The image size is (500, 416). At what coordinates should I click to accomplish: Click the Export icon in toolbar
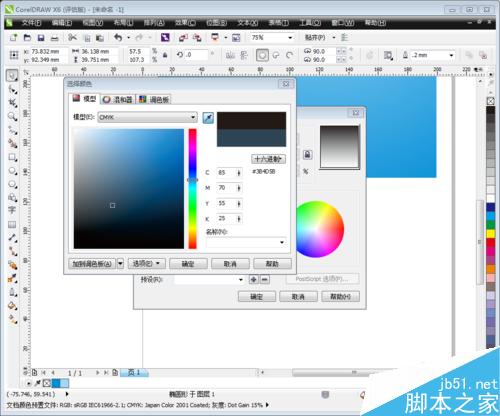[x=197, y=38]
